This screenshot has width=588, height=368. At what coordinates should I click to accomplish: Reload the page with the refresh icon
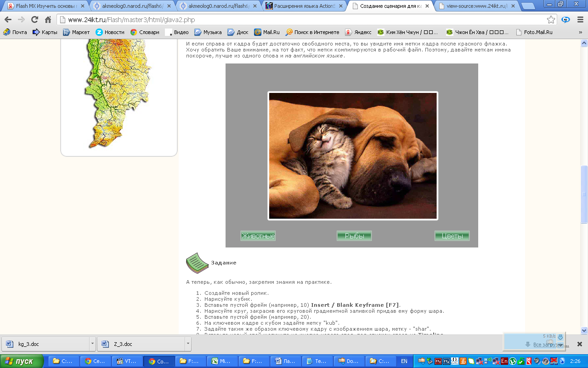(x=34, y=20)
